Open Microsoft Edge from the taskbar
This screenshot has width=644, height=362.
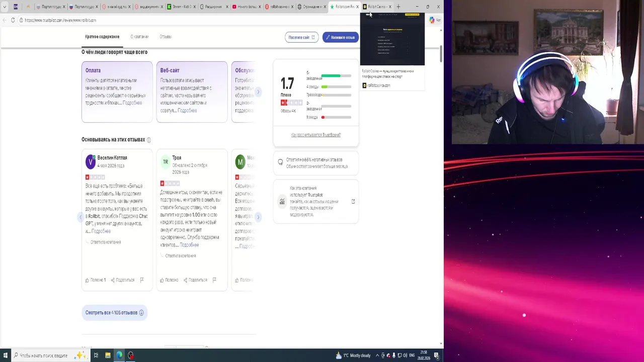tap(119, 355)
